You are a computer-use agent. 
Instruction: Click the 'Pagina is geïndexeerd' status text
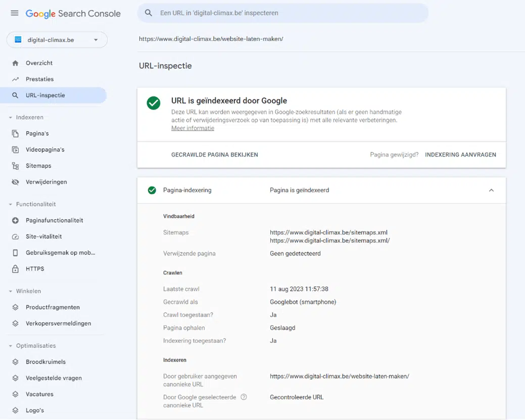click(299, 190)
